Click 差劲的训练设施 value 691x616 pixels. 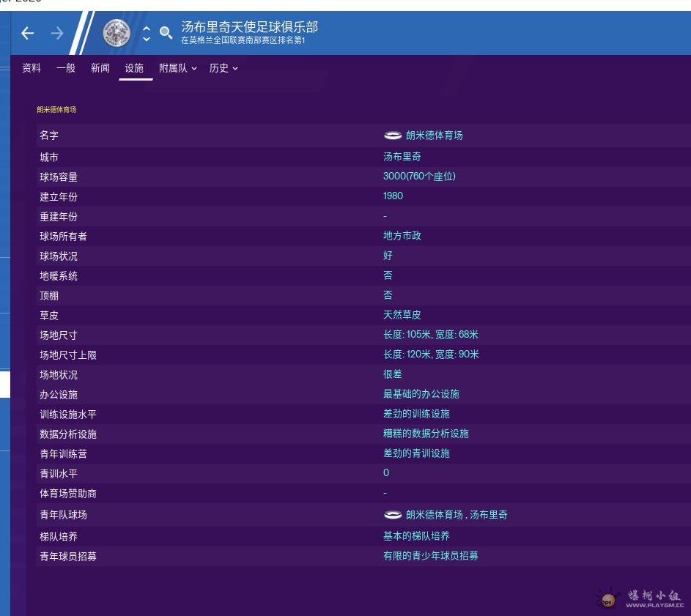tap(416, 414)
